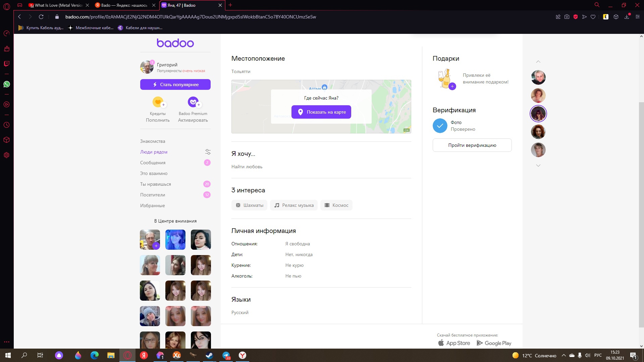Open the filter settings icon beside Люди рядом
Screen dimensions: 644x362
[208, 152]
